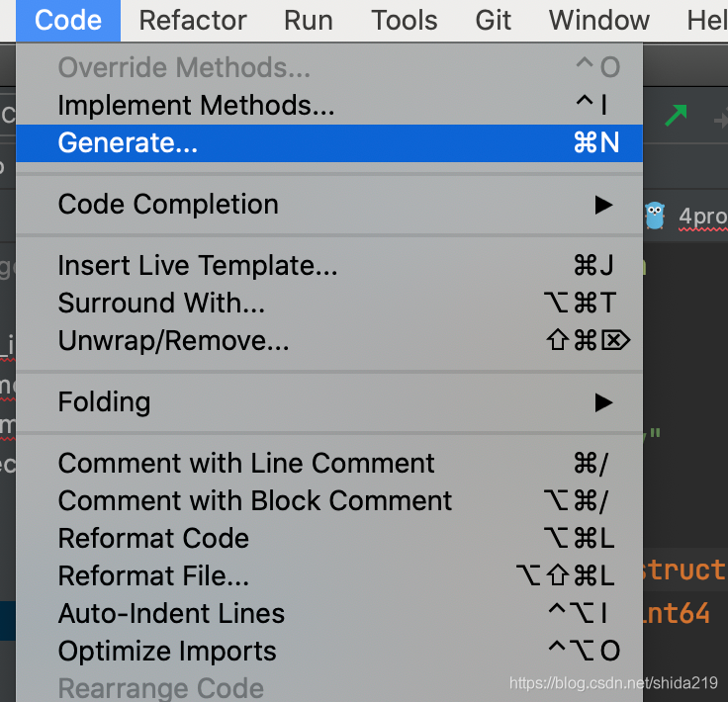Close the open Code menu title

[x=67, y=20]
